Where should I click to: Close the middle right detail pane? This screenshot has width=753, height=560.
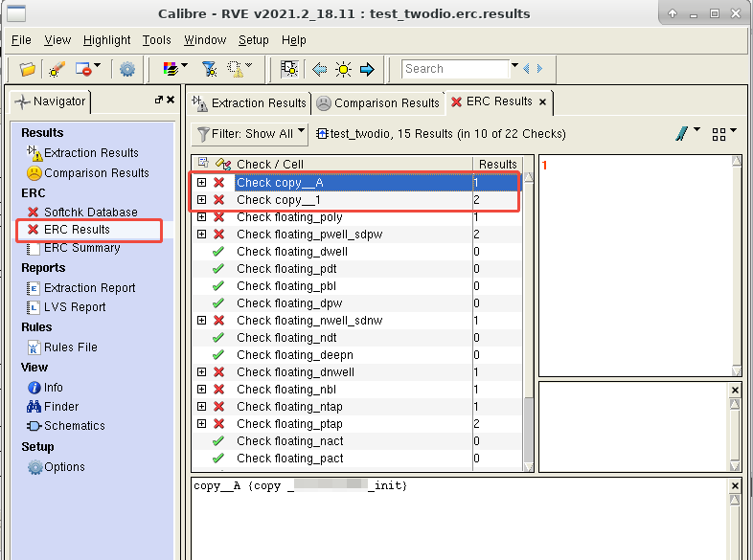(x=735, y=391)
